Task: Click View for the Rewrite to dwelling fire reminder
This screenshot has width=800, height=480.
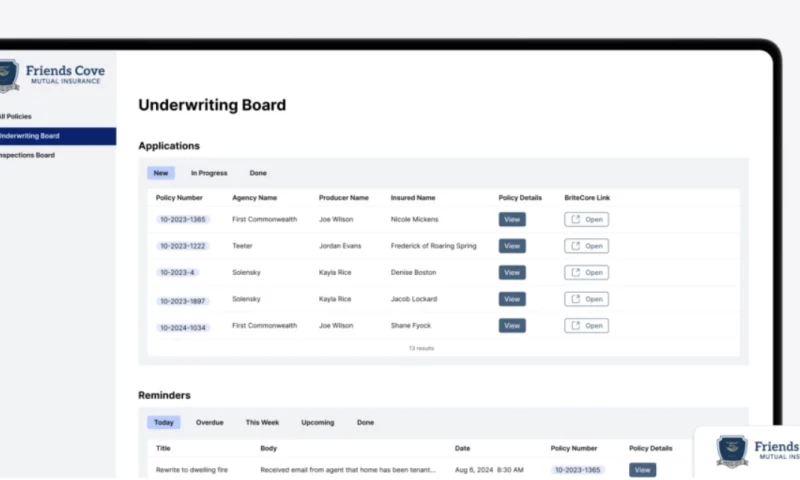Action: [642, 470]
